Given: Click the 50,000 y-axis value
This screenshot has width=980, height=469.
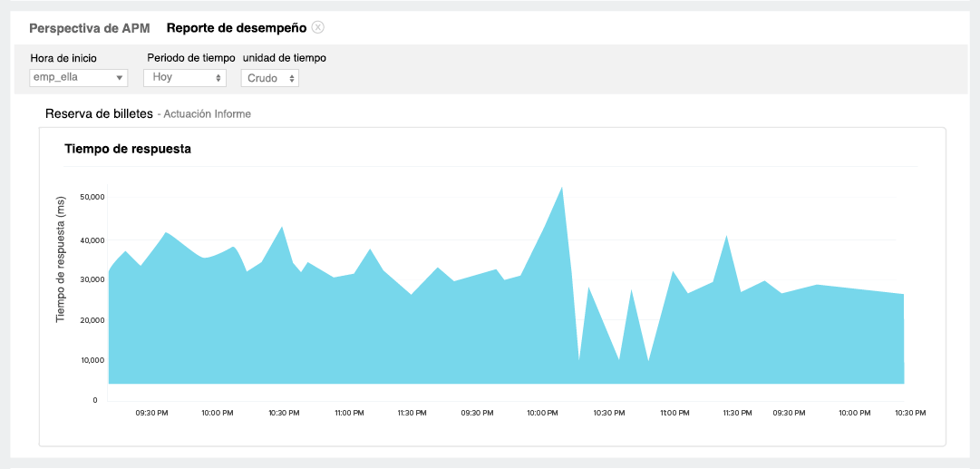Looking at the screenshot, I should [92, 197].
